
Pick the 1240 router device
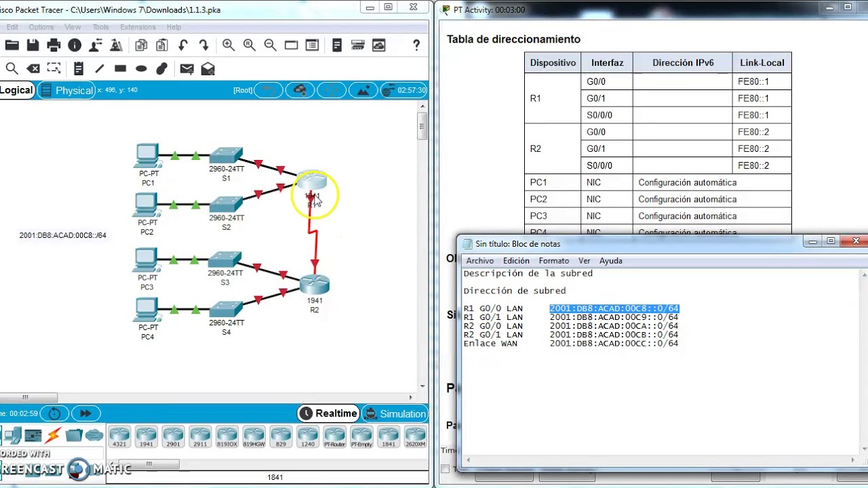coord(307,436)
